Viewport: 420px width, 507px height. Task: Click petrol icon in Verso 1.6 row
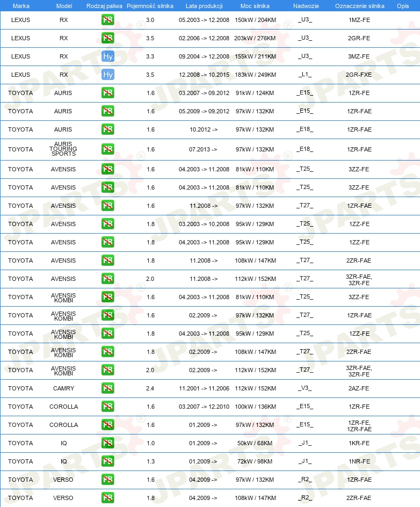pos(107,480)
